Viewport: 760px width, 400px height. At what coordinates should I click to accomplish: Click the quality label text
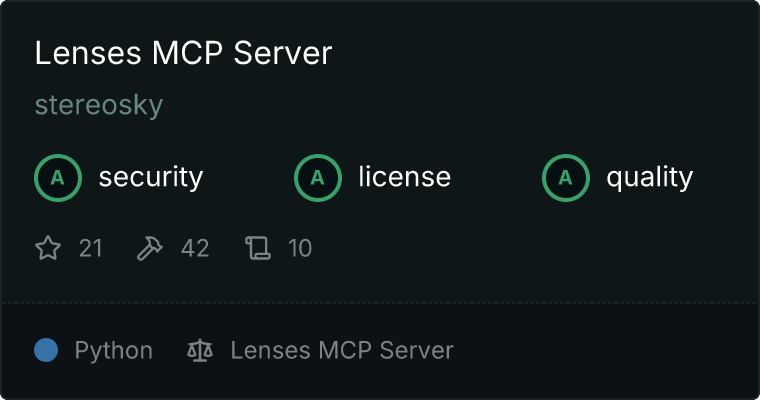tap(650, 178)
